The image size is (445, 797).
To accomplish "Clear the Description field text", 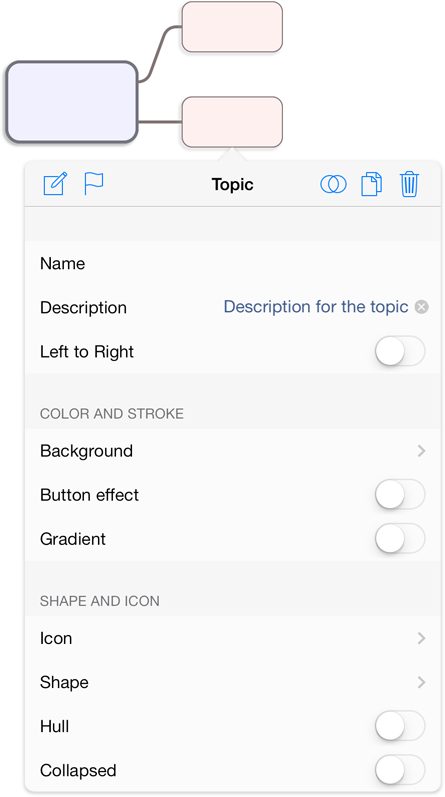I will point(421,307).
